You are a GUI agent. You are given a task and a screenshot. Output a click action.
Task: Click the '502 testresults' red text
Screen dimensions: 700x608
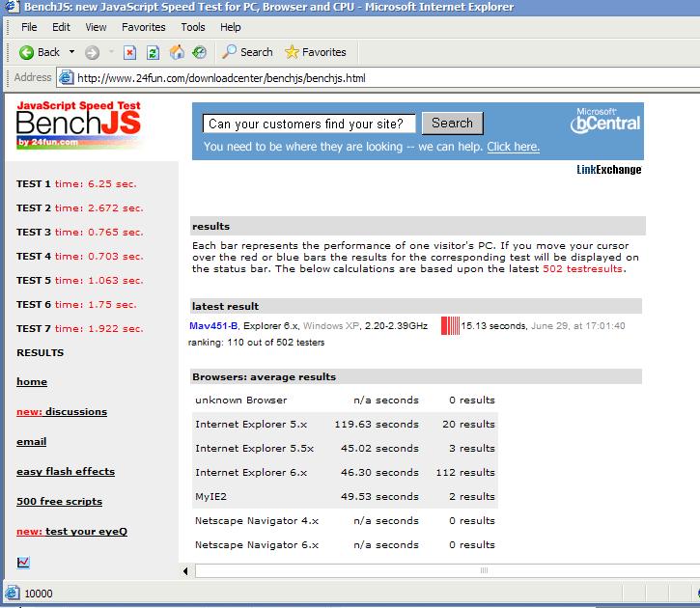coord(582,268)
